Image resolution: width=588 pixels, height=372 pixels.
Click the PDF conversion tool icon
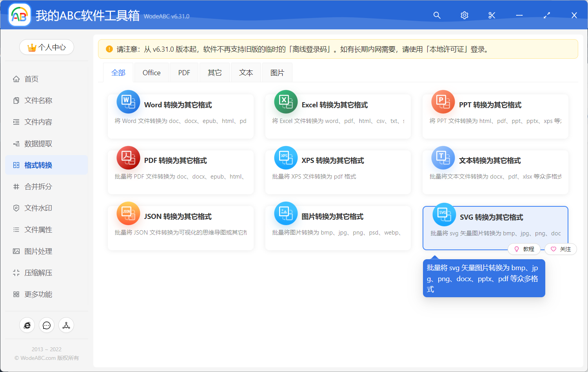128,157
